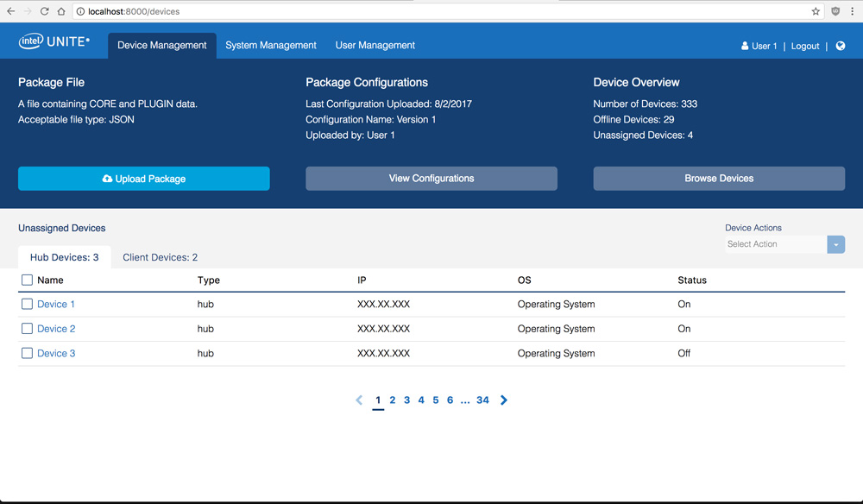Check the Device 3 checkbox
The height and width of the screenshot is (504, 863).
pos(27,353)
